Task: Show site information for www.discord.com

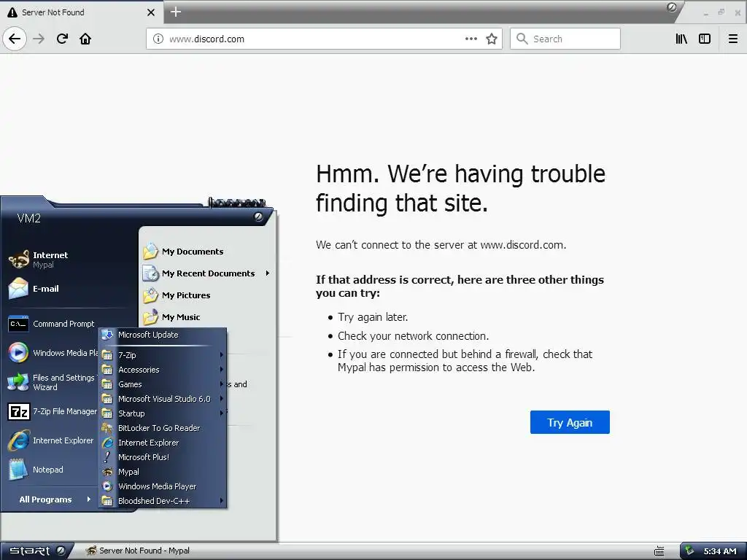Action: coord(158,39)
